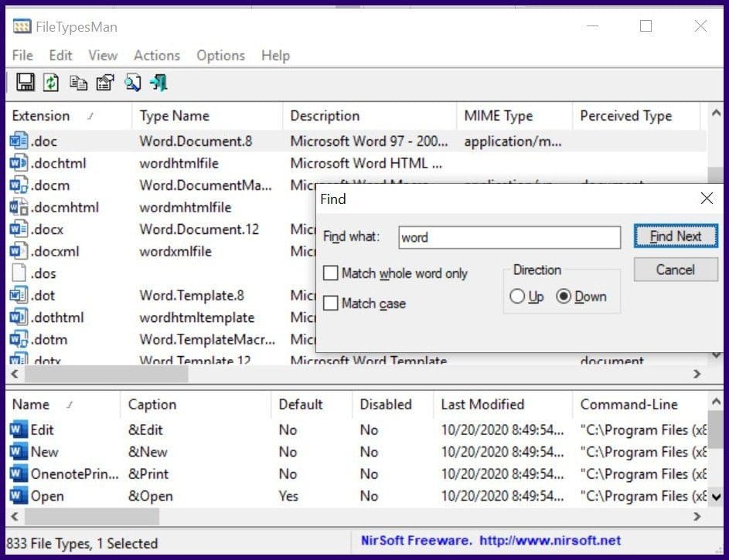The image size is (729, 560).
Task: Sort by the Extension column header
Action: point(69,116)
